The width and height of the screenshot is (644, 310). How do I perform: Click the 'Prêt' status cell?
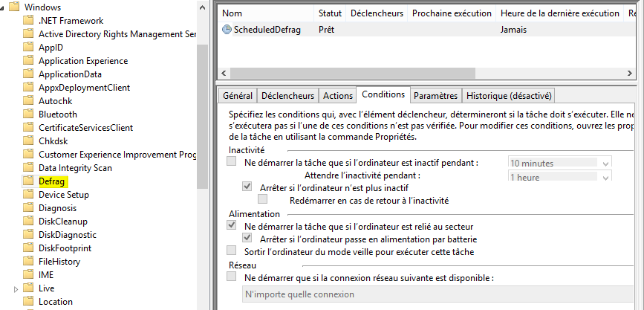(326, 30)
